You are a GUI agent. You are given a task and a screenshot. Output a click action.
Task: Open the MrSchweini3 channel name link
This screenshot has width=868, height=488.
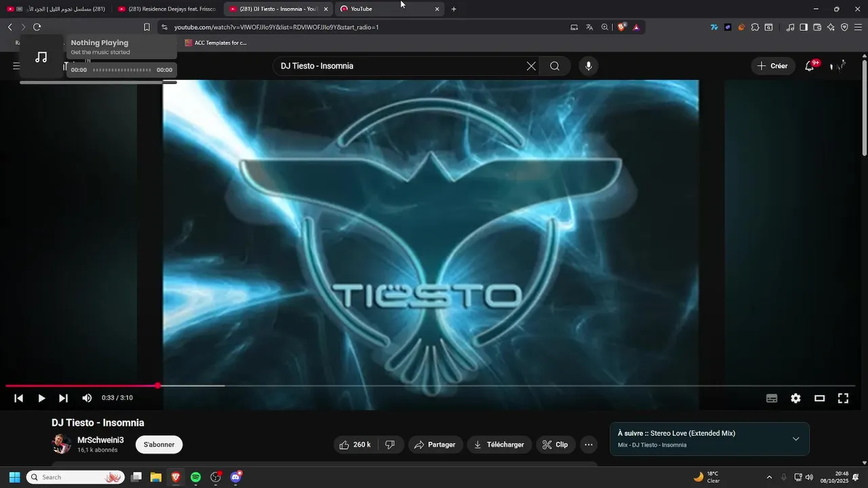(x=100, y=440)
